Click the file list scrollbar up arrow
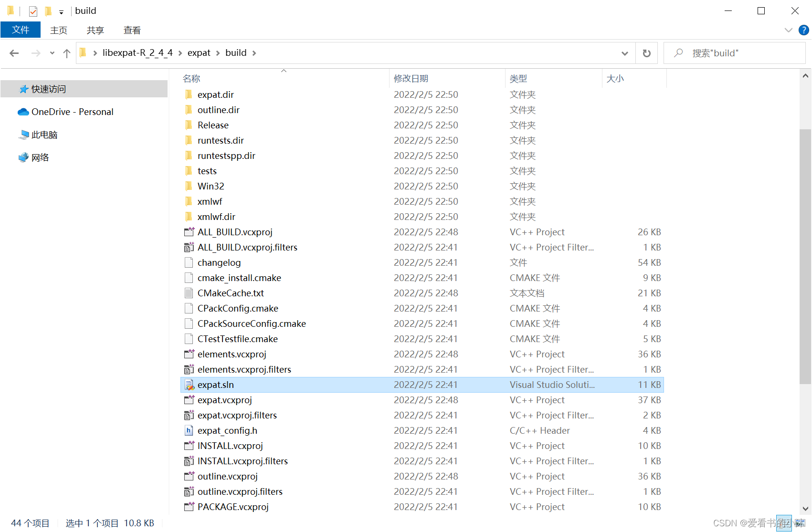The width and height of the screenshot is (812, 532). (x=805, y=75)
